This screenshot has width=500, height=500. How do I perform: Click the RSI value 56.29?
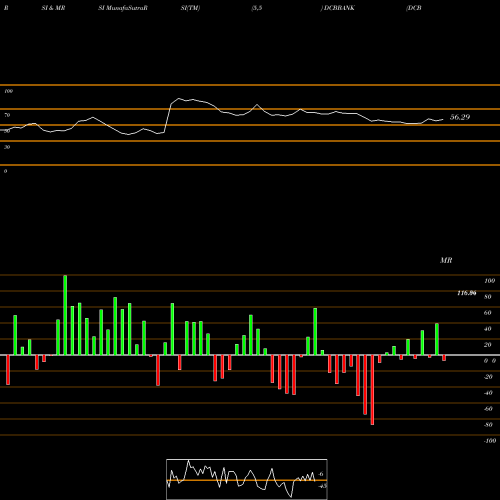[460, 117]
